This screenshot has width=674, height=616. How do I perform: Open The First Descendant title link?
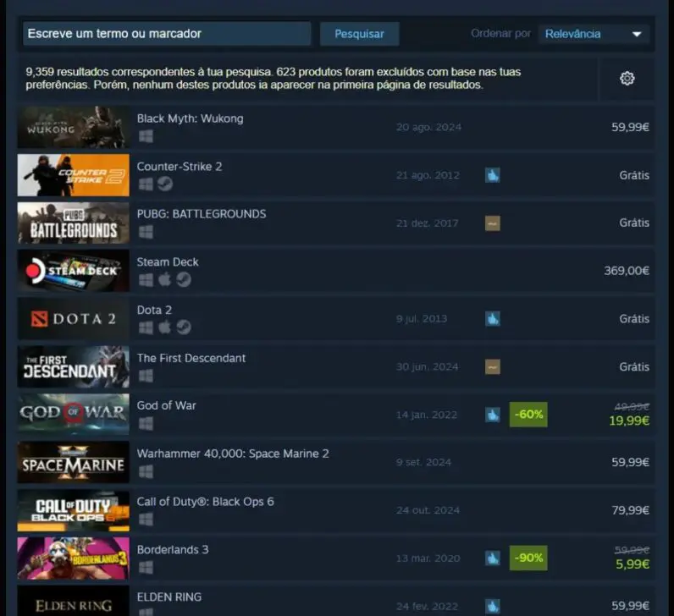pyautogui.click(x=191, y=358)
